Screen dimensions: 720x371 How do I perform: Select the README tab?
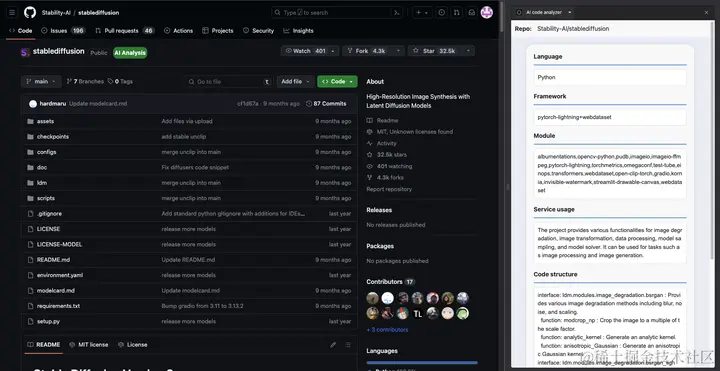coord(44,344)
